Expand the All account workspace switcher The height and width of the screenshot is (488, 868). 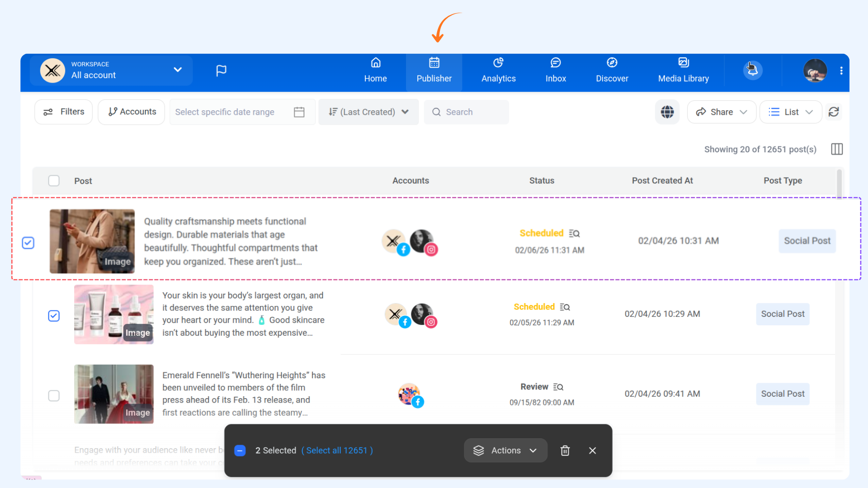(x=111, y=70)
